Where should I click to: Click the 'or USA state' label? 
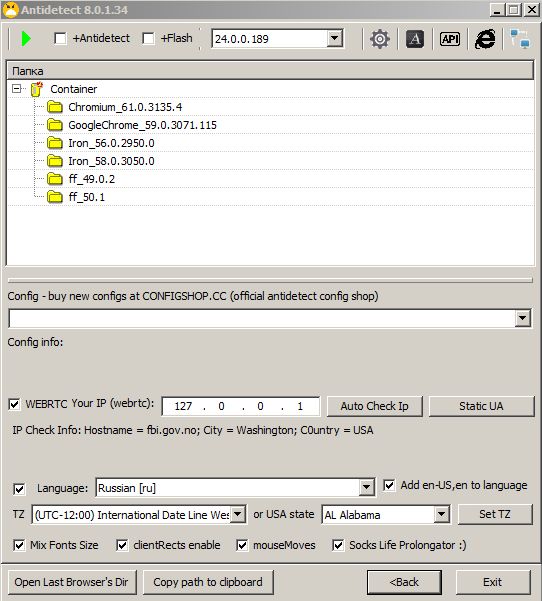click(284, 514)
